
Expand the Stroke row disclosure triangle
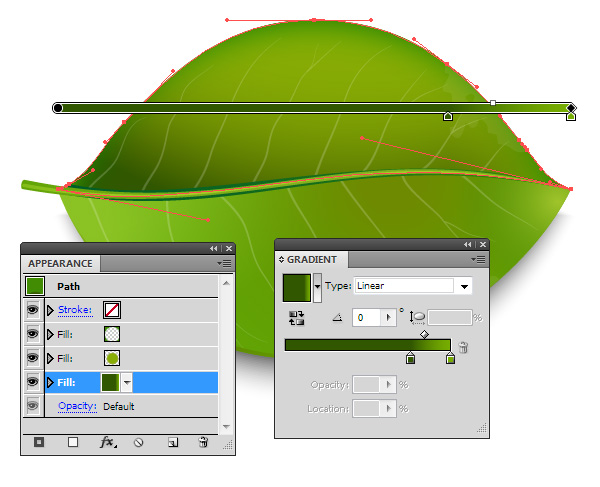pos(50,310)
